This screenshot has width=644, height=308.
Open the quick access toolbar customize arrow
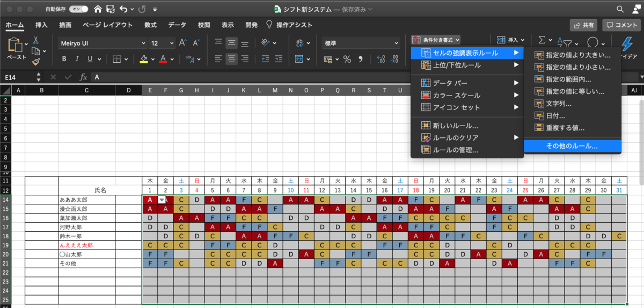tap(155, 10)
